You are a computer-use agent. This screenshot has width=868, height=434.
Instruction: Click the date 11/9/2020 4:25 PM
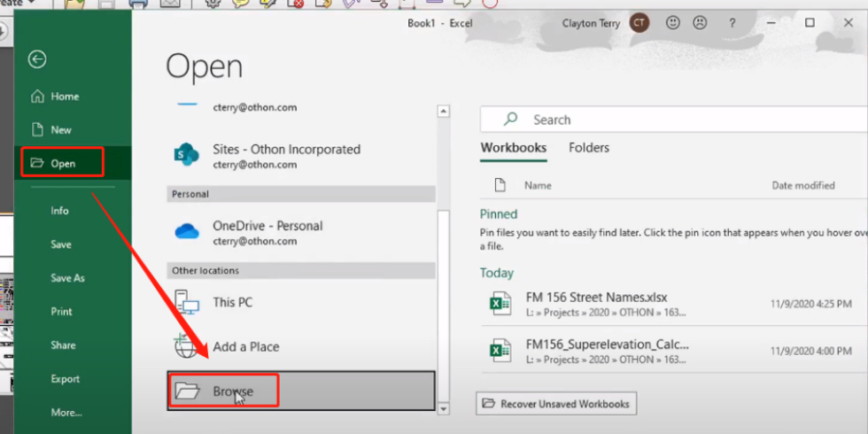[811, 304]
